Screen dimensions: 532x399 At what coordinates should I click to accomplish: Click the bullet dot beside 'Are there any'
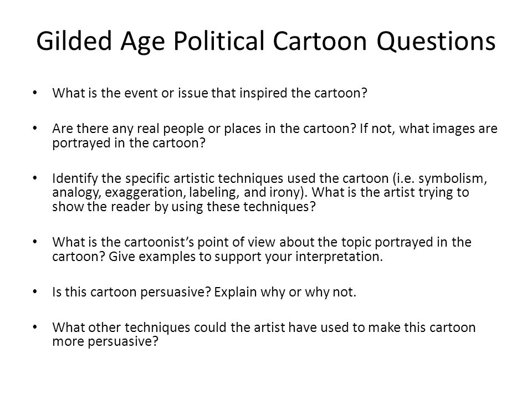[35, 129]
